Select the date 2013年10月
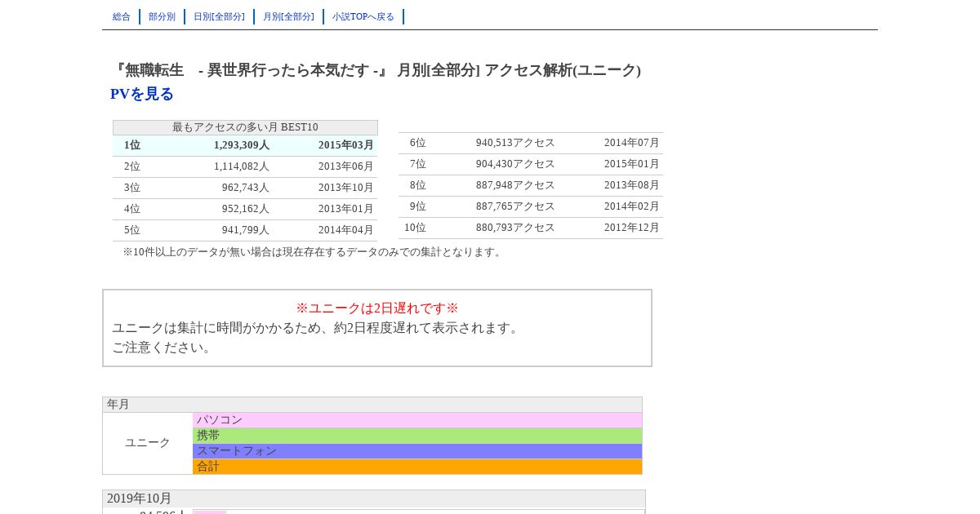The height and width of the screenshot is (514, 980). [346, 188]
